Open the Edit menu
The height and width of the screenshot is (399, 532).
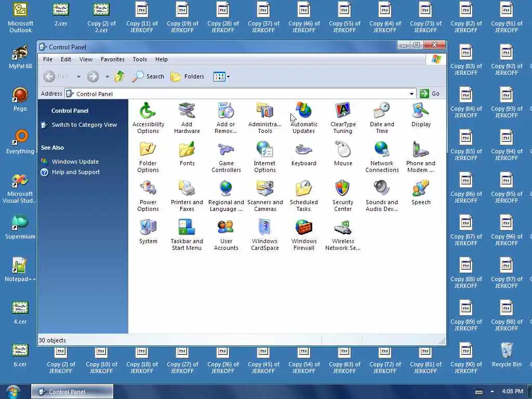point(66,59)
